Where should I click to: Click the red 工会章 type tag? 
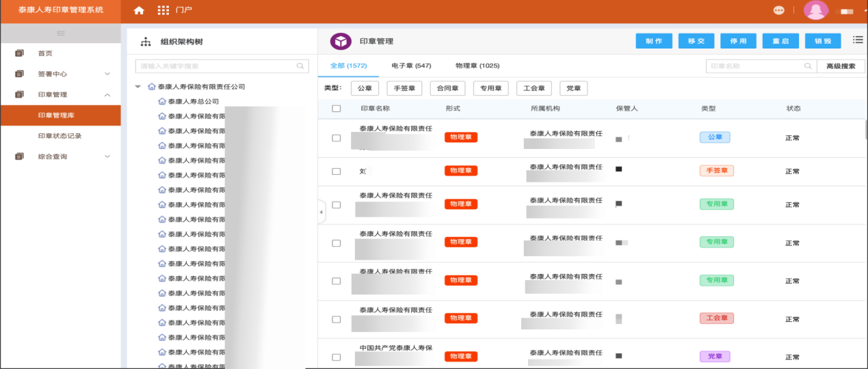(x=717, y=318)
